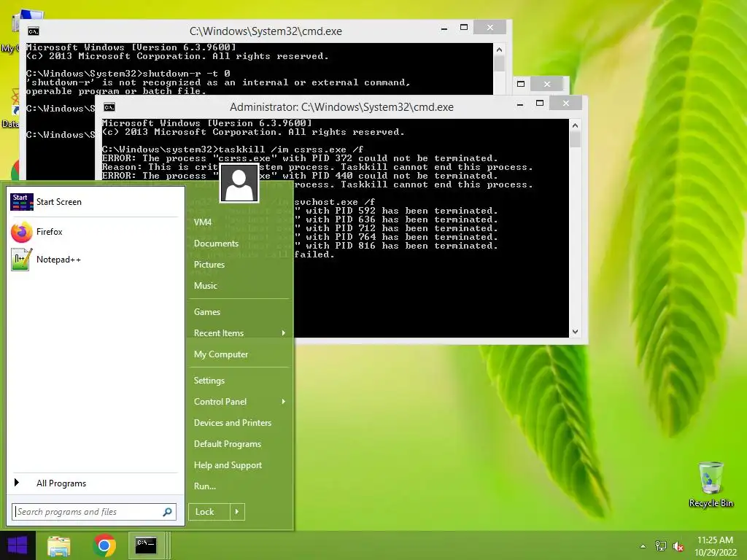The height and width of the screenshot is (560, 747).
Task: Click the 'PID 816 has been terminated' line
Action: coord(395,246)
